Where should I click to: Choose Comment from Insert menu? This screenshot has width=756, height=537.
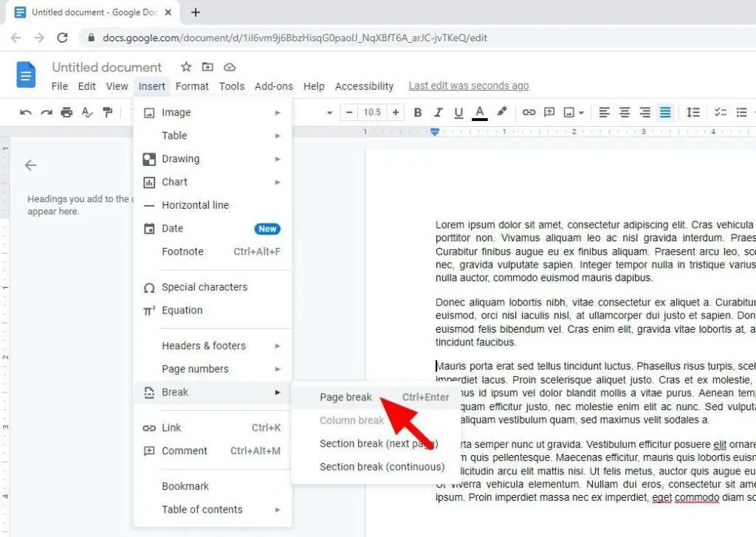click(x=213, y=451)
